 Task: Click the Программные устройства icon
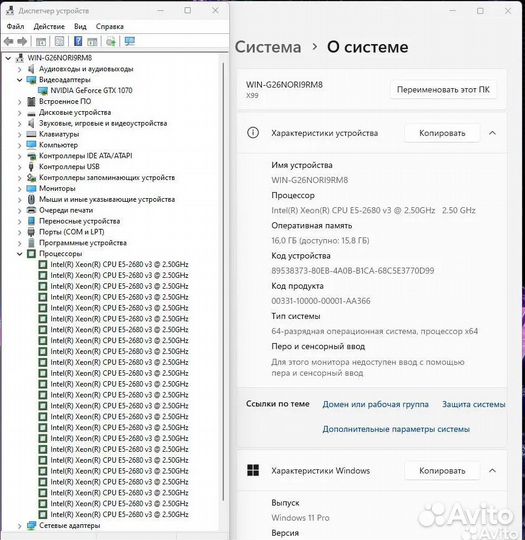tap(31, 243)
